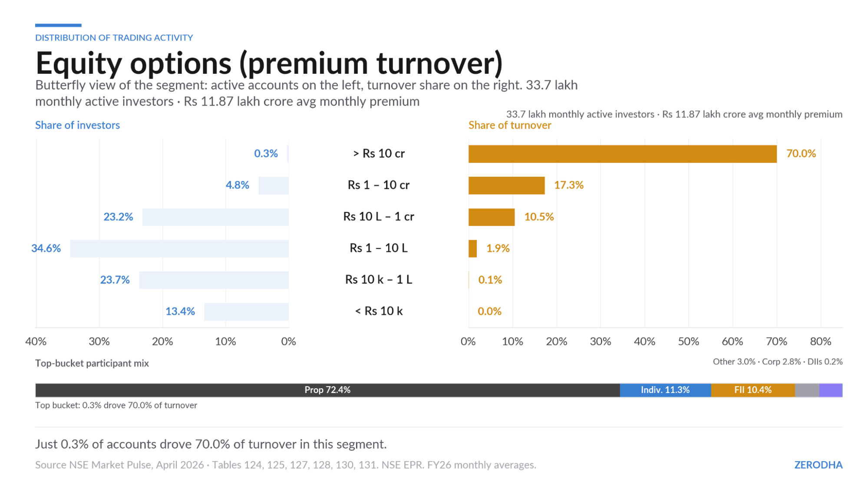Click the 4.8% investors bar

(273, 185)
